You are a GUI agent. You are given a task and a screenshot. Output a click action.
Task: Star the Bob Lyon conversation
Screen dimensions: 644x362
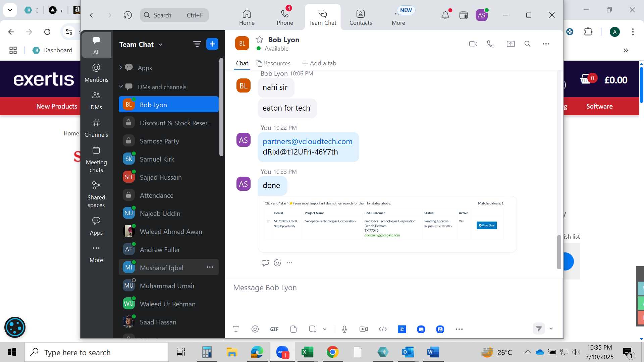(260, 40)
